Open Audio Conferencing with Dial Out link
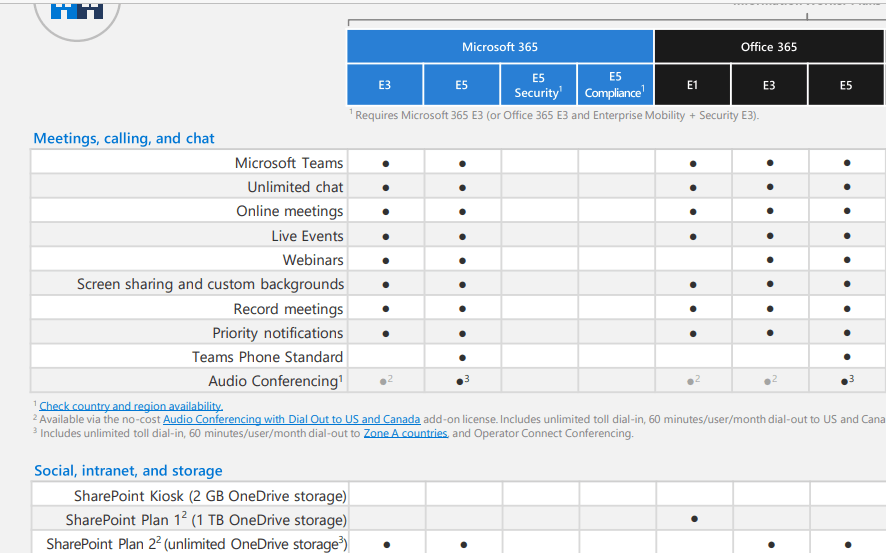 tap(292, 420)
